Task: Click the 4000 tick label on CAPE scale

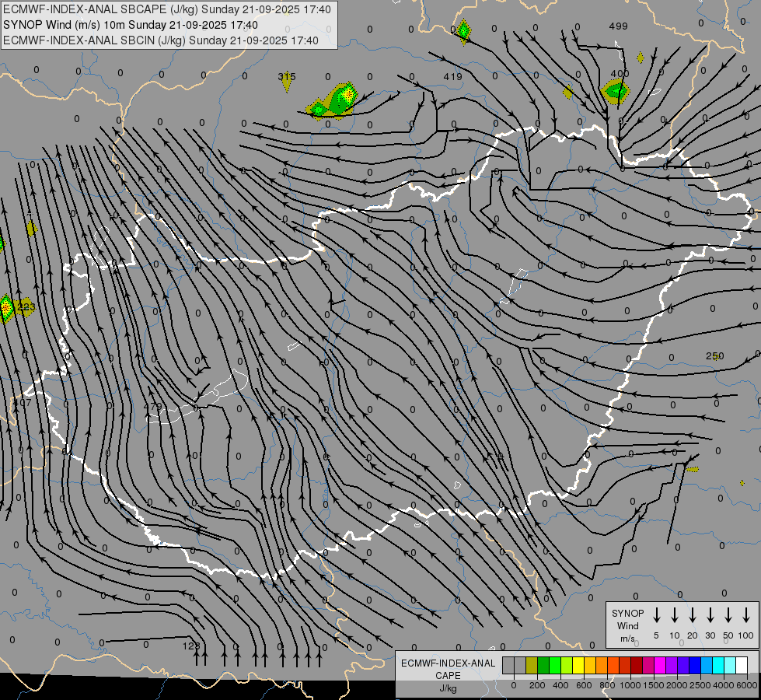Action: point(724,685)
